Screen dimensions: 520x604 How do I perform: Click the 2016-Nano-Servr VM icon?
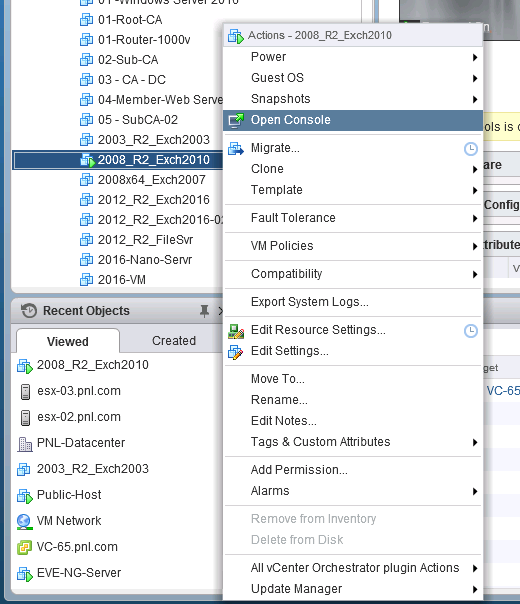[86, 260]
